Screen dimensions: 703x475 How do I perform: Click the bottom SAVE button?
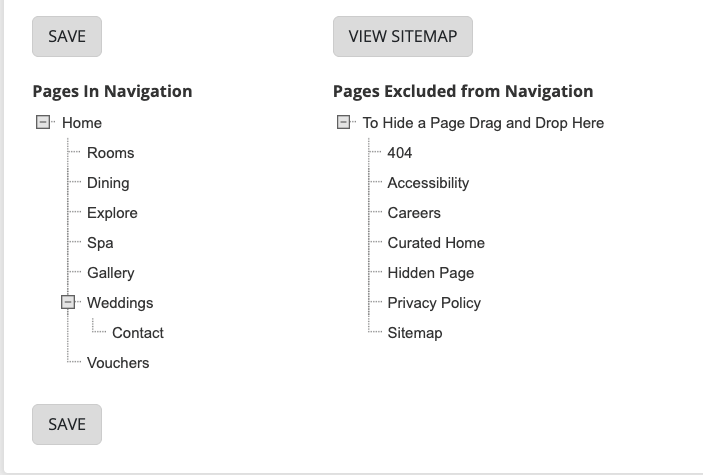coord(67,424)
